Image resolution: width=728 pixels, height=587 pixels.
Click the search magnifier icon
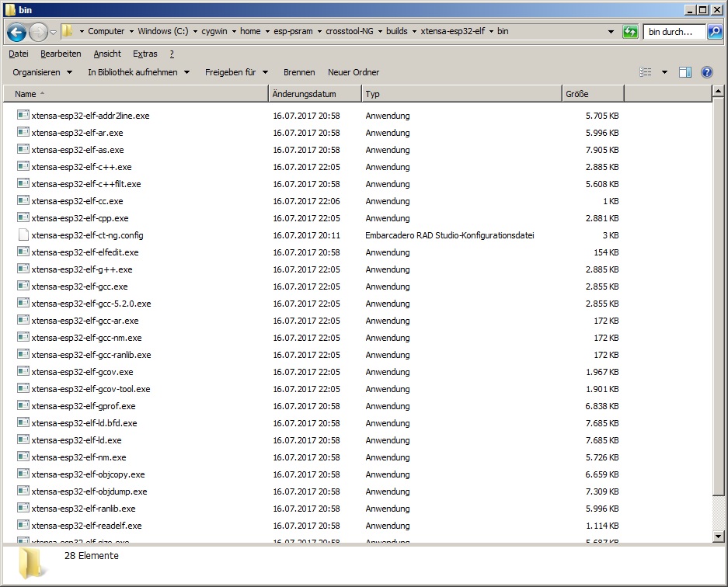point(715,32)
